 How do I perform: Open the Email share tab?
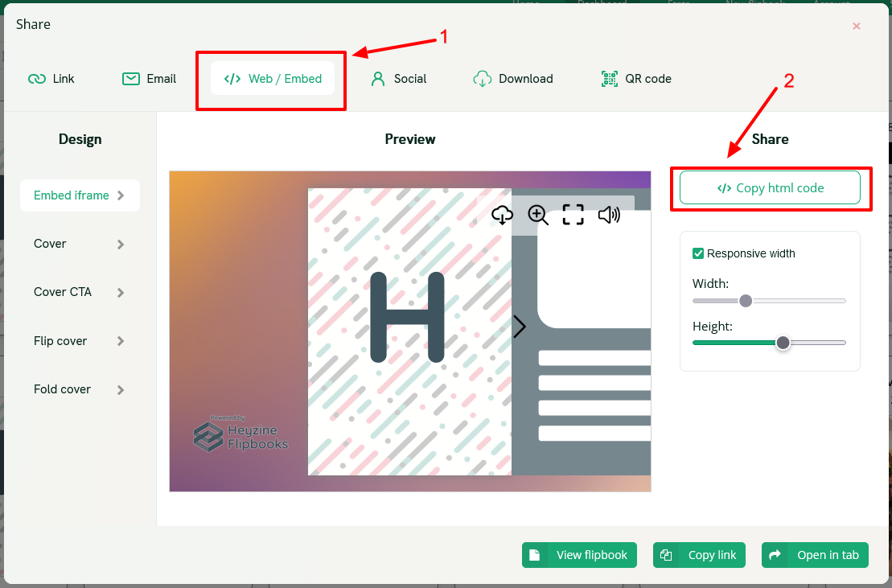click(149, 79)
